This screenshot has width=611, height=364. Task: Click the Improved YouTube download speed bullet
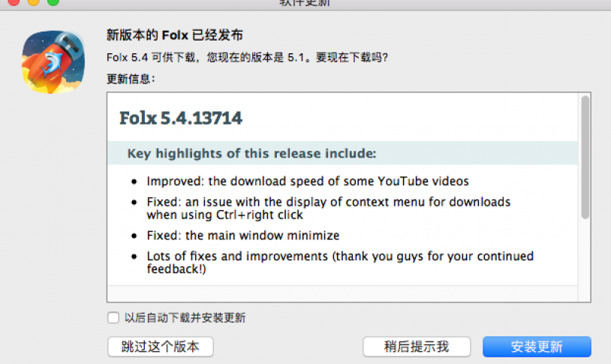tap(308, 181)
